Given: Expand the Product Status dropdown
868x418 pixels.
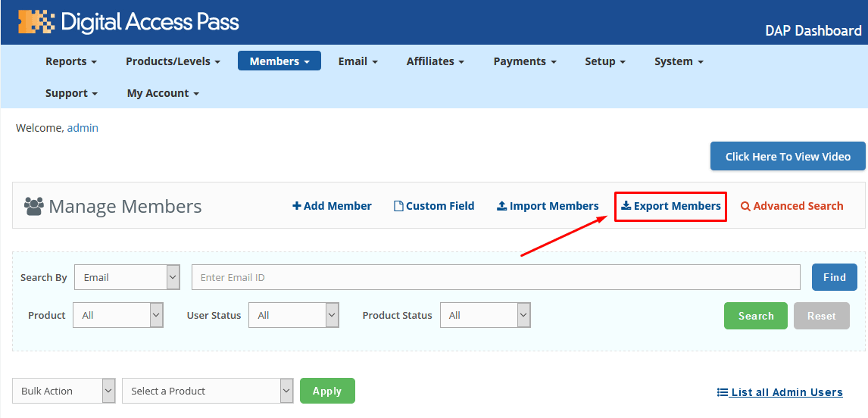Looking at the screenshot, I should pos(486,315).
